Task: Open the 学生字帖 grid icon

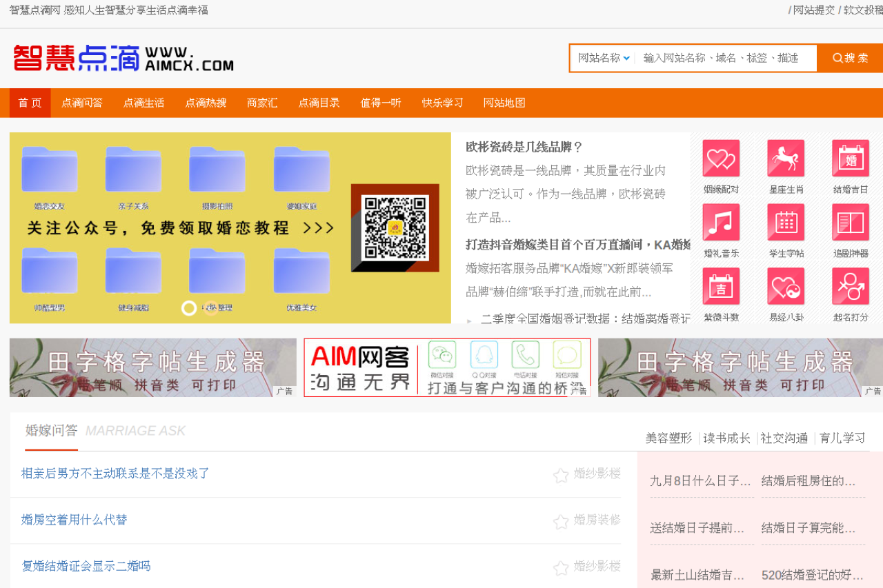Action: click(x=786, y=222)
